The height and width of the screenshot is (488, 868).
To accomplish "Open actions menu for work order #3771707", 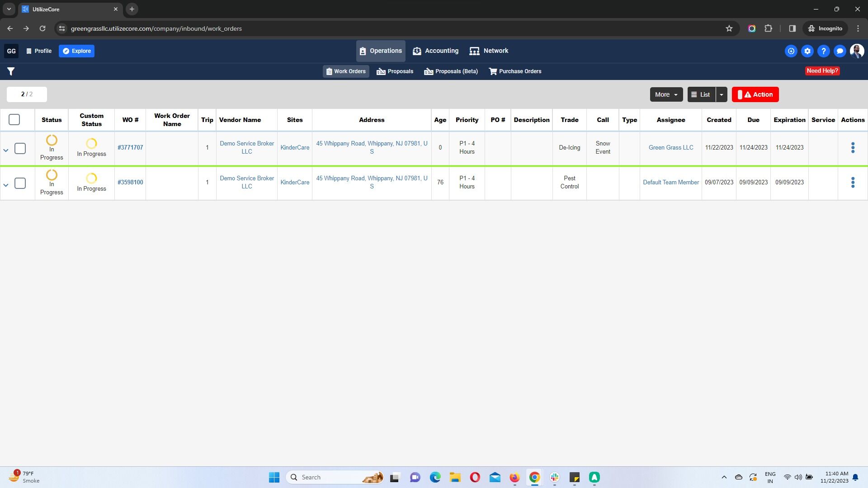I will click(x=853, y=148).
